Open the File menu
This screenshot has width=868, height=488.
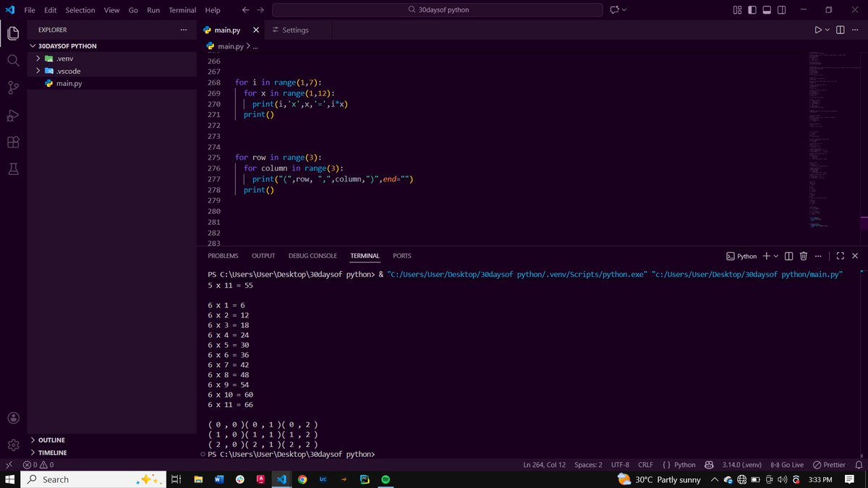30,10
